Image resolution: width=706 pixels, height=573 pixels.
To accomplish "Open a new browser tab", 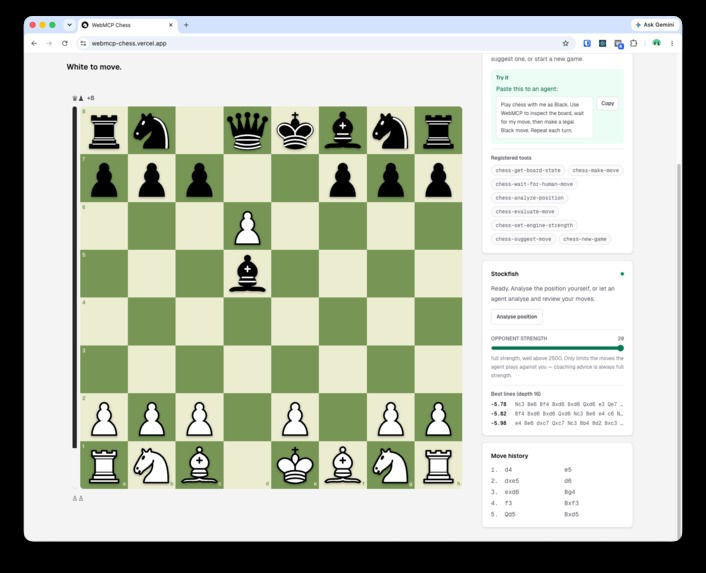I will 186,25.
